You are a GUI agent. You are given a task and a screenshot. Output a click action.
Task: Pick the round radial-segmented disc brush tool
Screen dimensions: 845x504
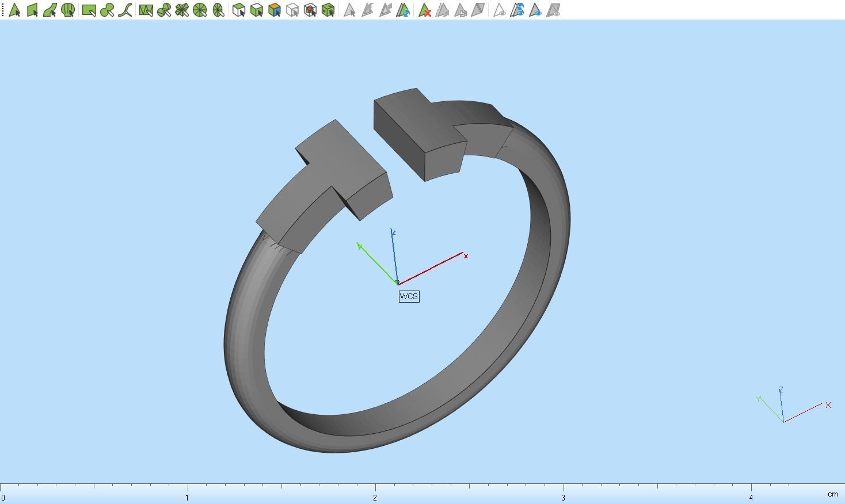[x=200, y=10]
